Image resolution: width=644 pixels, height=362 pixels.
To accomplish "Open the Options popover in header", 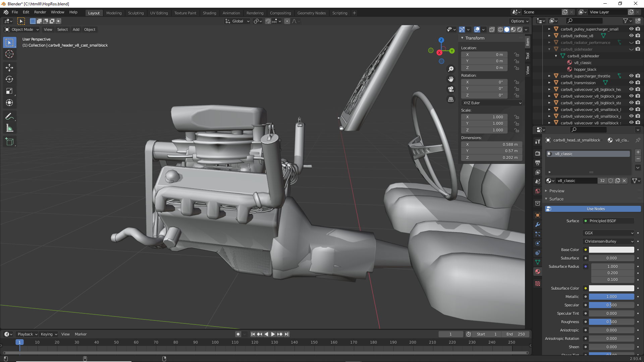I will pos(520,21).
